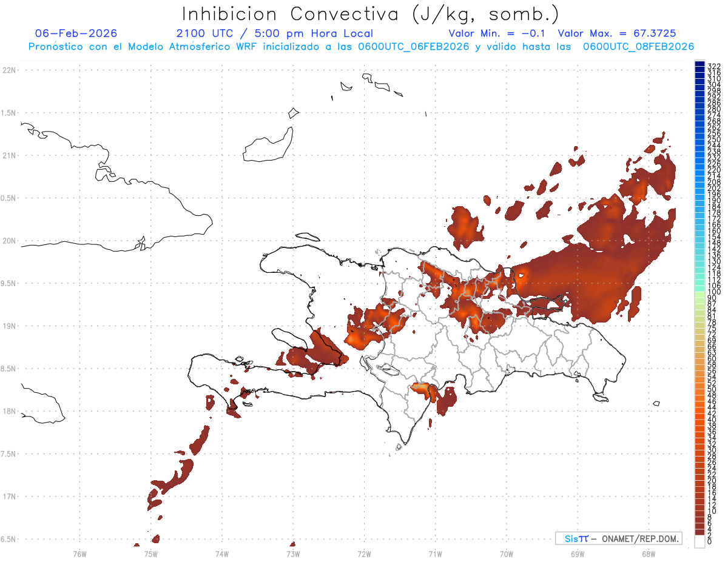Screen dimensions: 728x562
Task: Click the "21N" latitude label
Action: coord(9,156)
